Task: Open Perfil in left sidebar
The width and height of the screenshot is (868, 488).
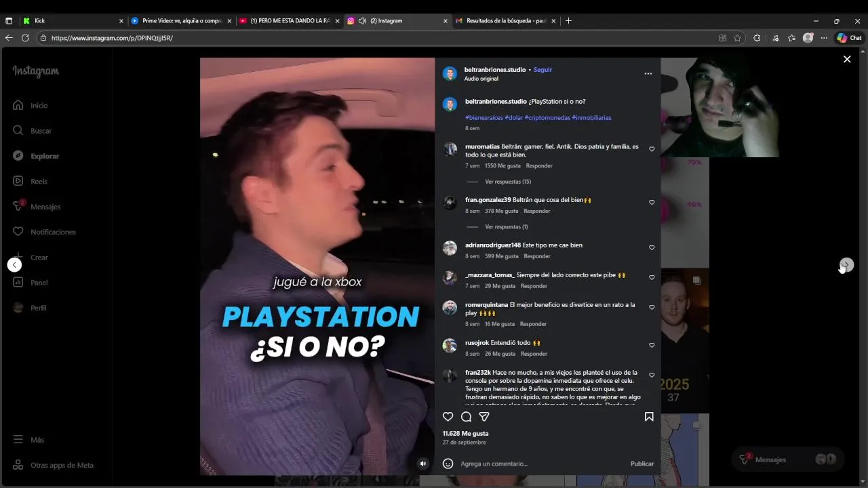Action: (30, 308)
